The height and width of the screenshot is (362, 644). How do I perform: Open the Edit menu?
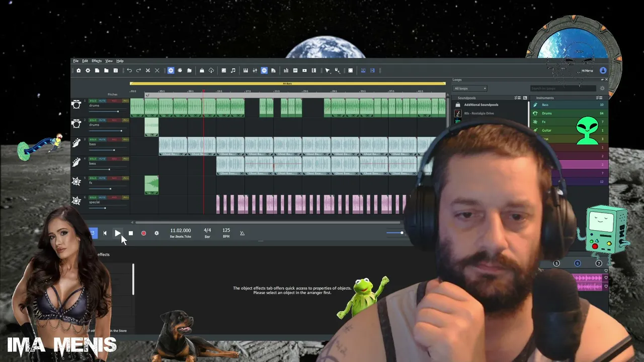click(85, 61)
